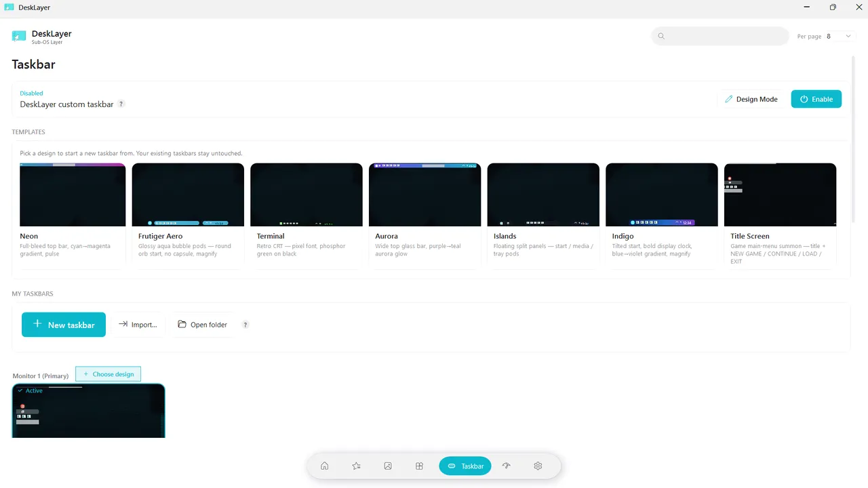Screen dimensions: 868x488
Task: Enable the DeskLayer custom taskbar
Action: coord(816,99)
